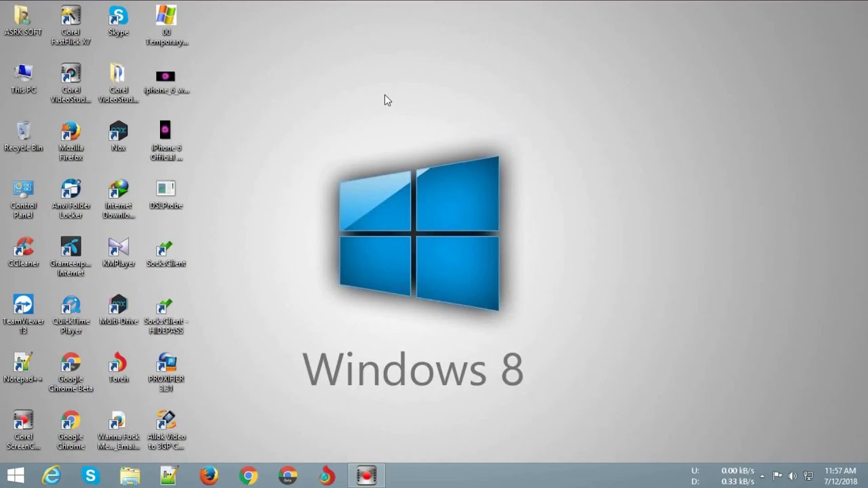Select the Multi-Drive desktop shortcut
Image resolution: width=868 pixels, height=488 pixels.
tap(118, 310)
